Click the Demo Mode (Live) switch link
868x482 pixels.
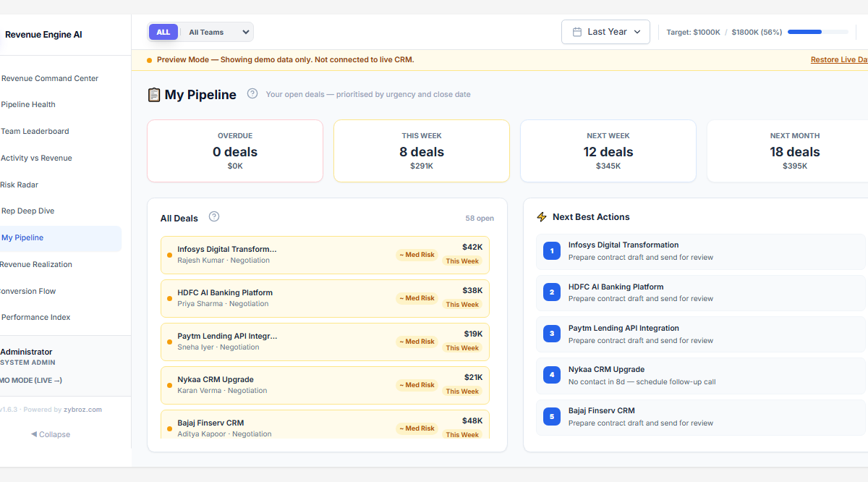coord(31,380)
